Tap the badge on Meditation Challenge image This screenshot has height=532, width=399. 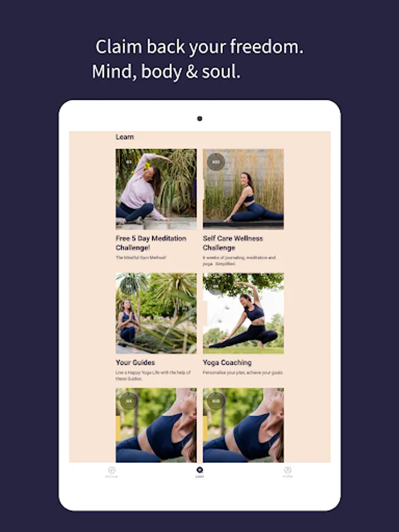pyautogui.click(x=129, y=162)
